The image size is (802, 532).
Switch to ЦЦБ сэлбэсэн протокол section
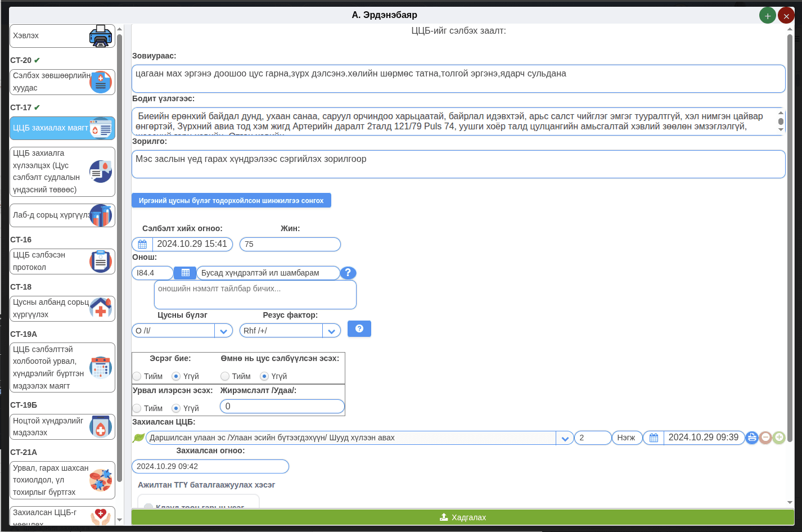pyautogui.click(x=62, y=262)
